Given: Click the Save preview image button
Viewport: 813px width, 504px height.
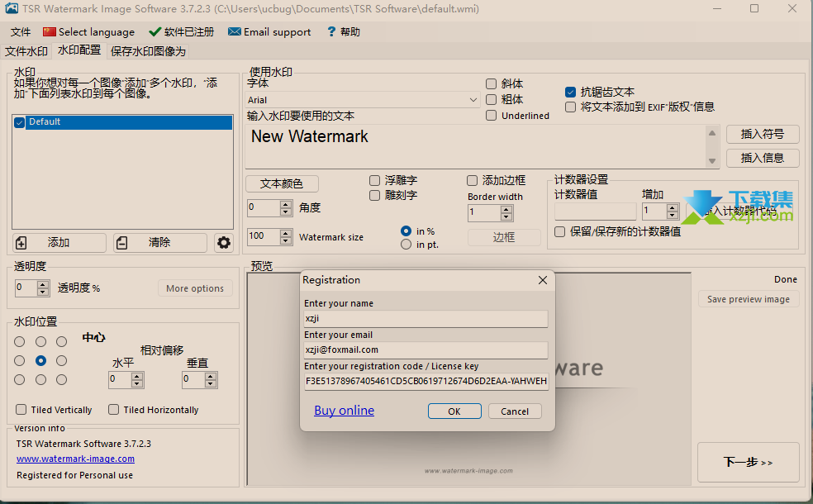Looking at the screenshot, I should click(x=749, y=299).
